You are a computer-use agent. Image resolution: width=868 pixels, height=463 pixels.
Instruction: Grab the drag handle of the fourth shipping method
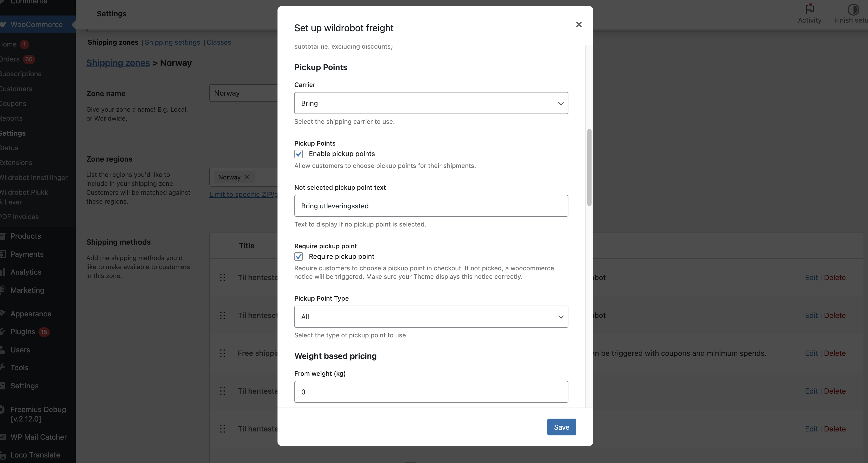click(x=222, y=391)
